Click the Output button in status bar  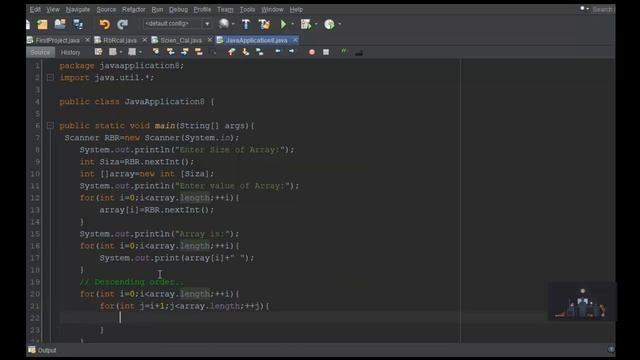[42, 350]
